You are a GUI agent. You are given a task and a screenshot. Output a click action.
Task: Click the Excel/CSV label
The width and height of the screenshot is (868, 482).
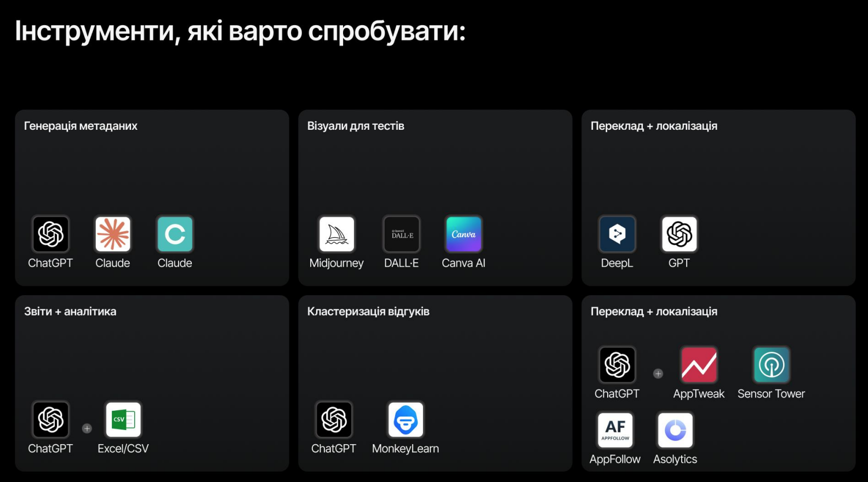(123, 449)
